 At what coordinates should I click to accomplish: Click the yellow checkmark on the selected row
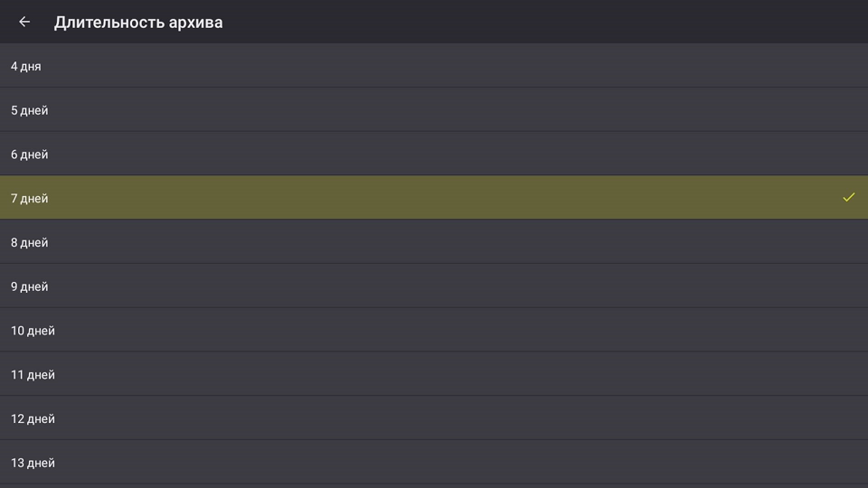point(848,197)
